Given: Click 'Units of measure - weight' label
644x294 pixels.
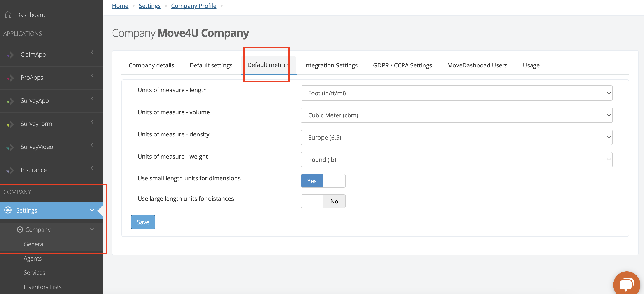Looking at the screenshot, I should (x=172, y=157).
